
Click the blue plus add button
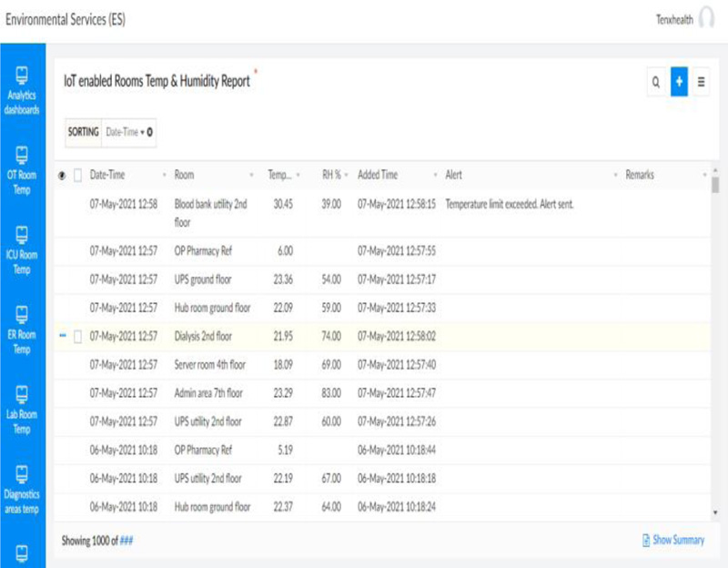click(679, 82)
